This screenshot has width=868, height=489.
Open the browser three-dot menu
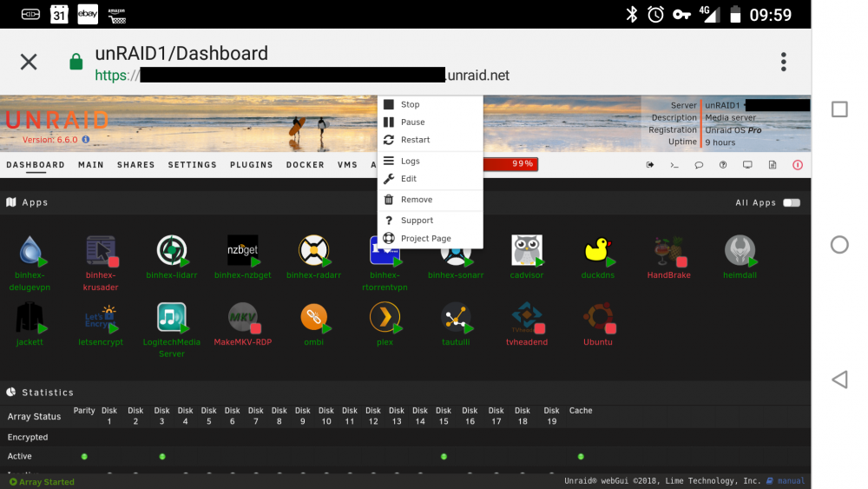pyautogui.click(x=783, y=62)
